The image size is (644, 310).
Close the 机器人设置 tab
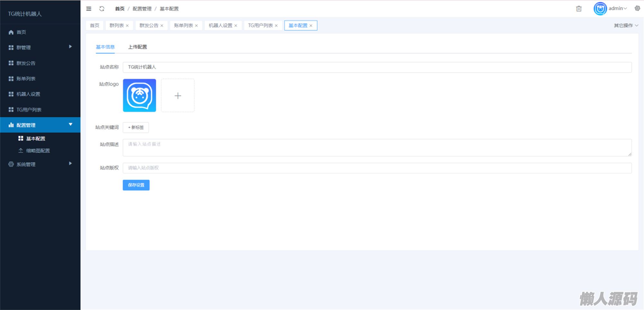[x=236, y=26]
